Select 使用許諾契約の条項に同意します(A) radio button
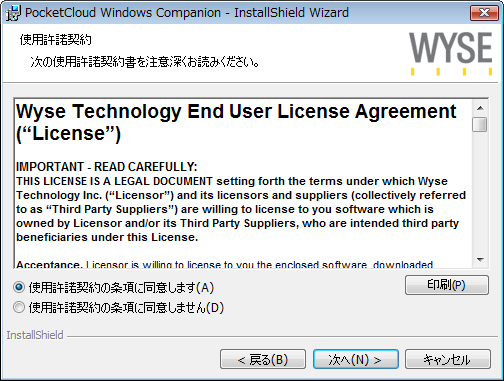504x381 pixels. [19, 287]
